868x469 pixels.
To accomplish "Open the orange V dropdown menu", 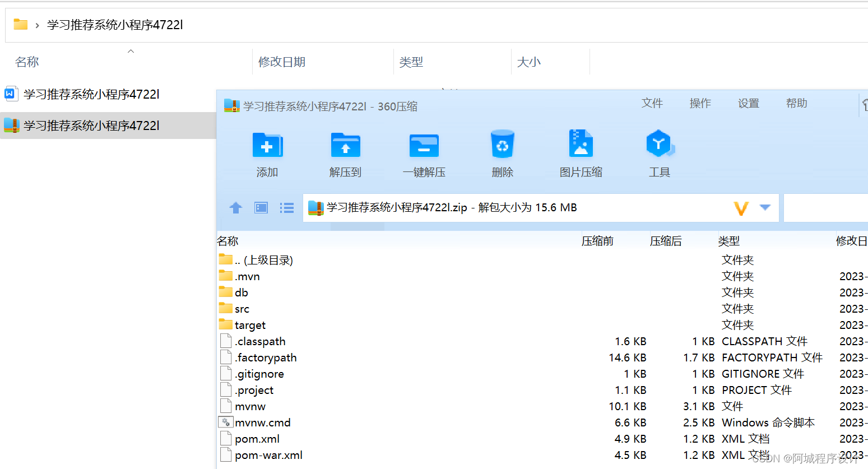I will 741,207.
